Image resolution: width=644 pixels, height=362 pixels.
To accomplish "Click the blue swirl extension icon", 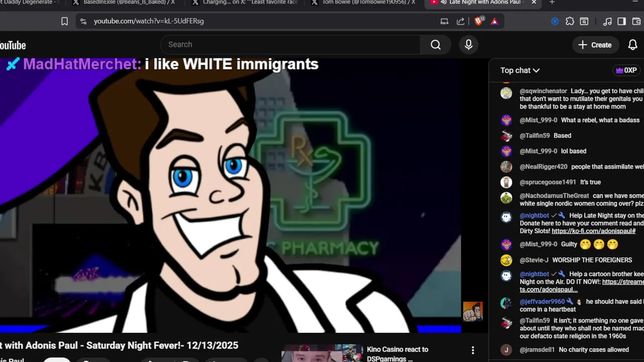I will (x=555, y=21).
